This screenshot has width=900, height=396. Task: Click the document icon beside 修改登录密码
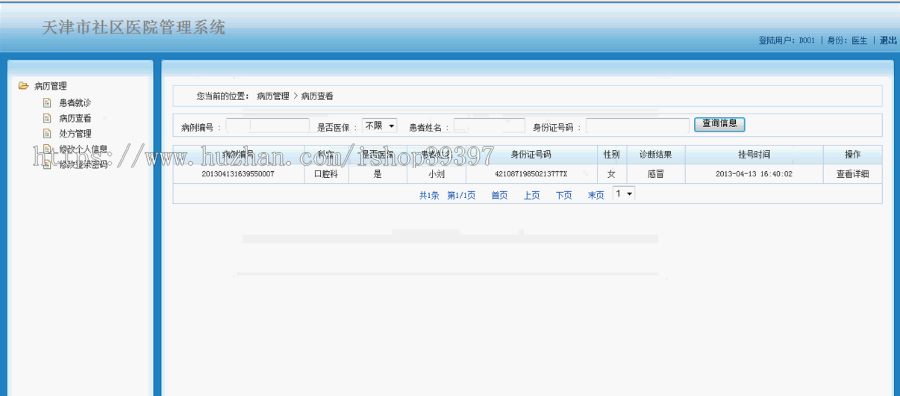coord(47,165)
